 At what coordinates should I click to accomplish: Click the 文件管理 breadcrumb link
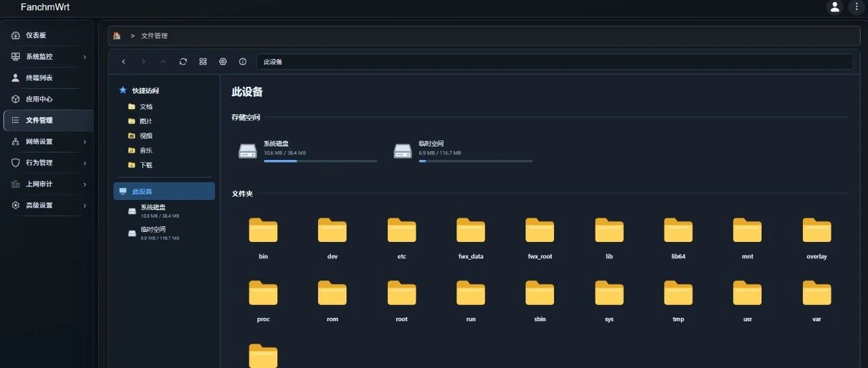click(x=154, y=36)
